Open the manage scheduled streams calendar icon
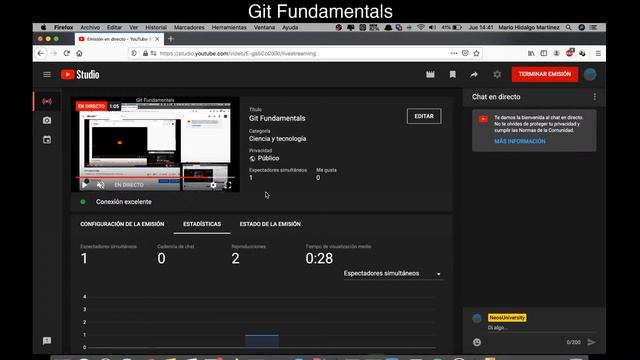This screenshot has height=360, width=640. coord(47,140)
